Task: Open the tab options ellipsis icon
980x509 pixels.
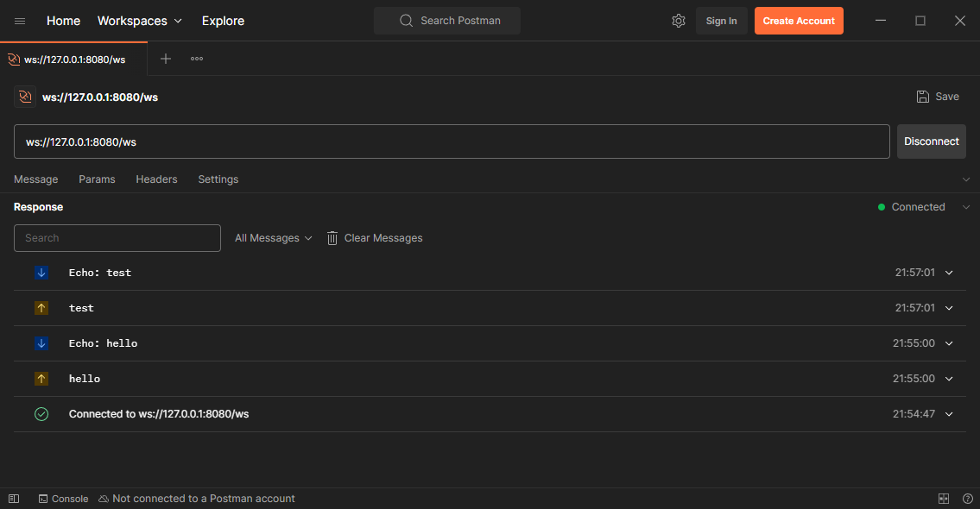Action: click(197, 59)
